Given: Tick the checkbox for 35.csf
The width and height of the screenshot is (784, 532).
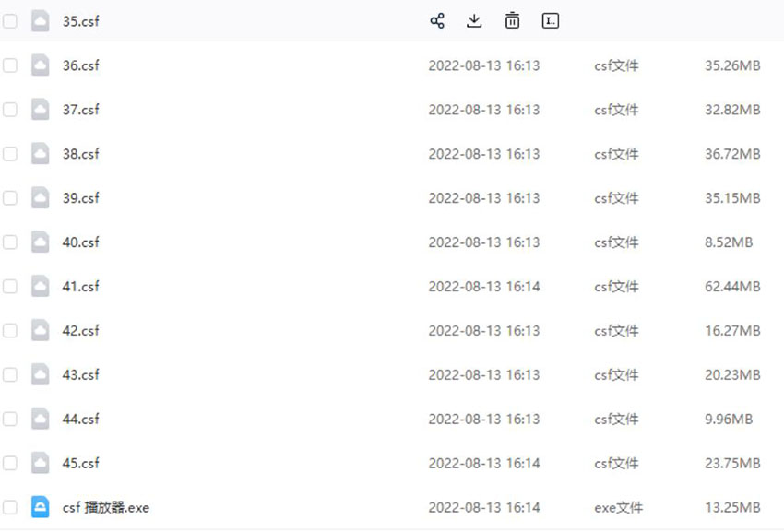Looking at the screenshot, I should point(10,21).
